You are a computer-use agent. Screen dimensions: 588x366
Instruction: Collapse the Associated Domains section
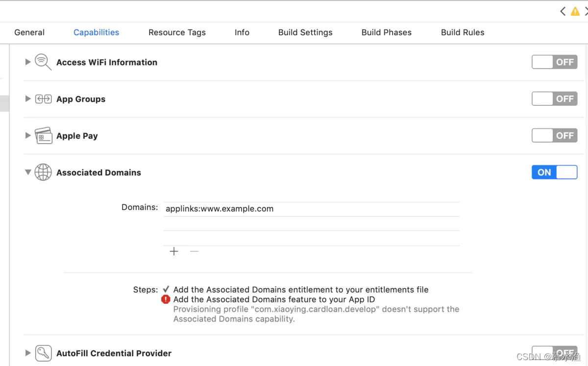(x=28, y=172)
